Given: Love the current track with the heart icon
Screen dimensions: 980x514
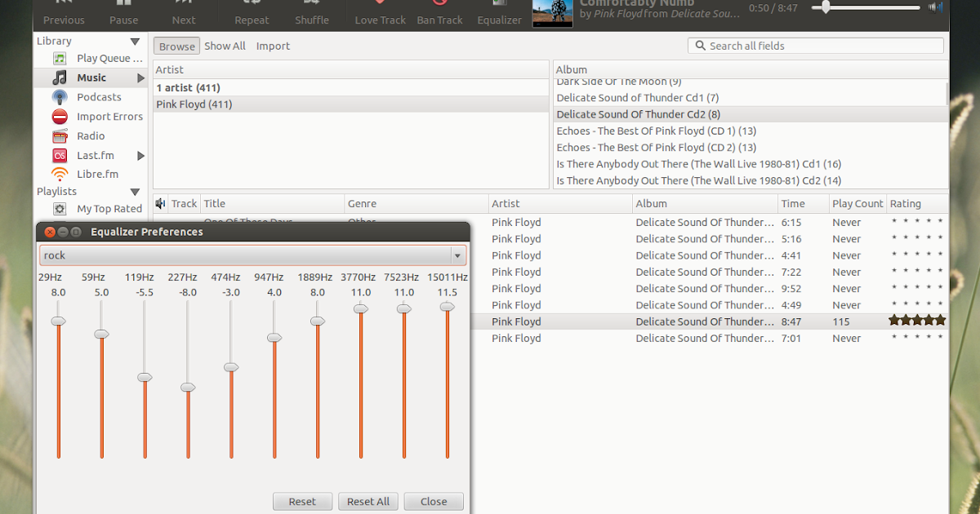Looking at the screenshot, I should point(379,12).
